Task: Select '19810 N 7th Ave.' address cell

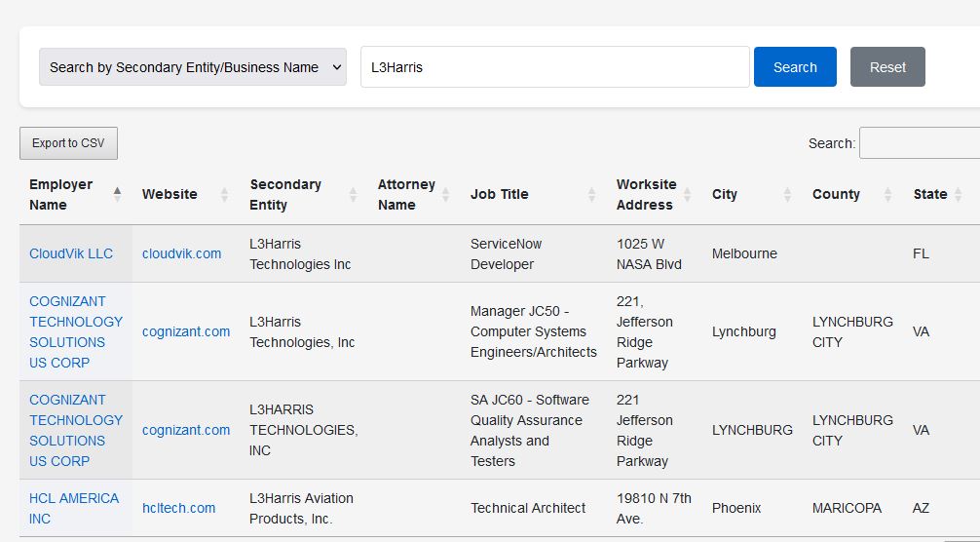Action: pyautogui.click(x=654, y=508)
